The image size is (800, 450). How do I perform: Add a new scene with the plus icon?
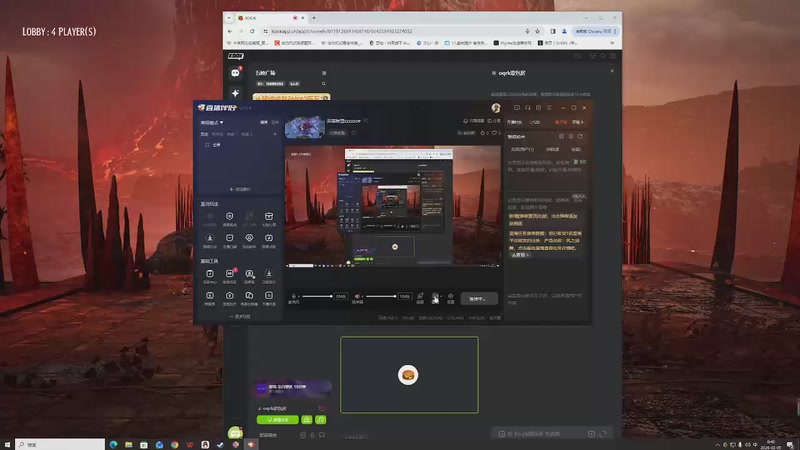pos(274,134)
